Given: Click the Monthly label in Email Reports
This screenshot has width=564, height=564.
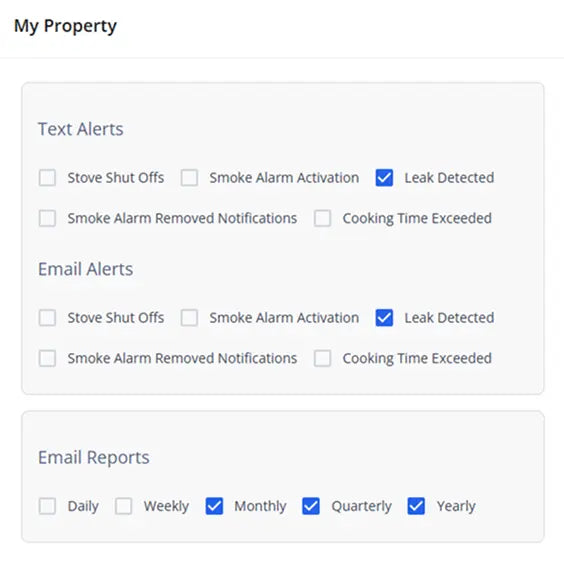Looking at the screenshot, I should [x=260, y=506].
